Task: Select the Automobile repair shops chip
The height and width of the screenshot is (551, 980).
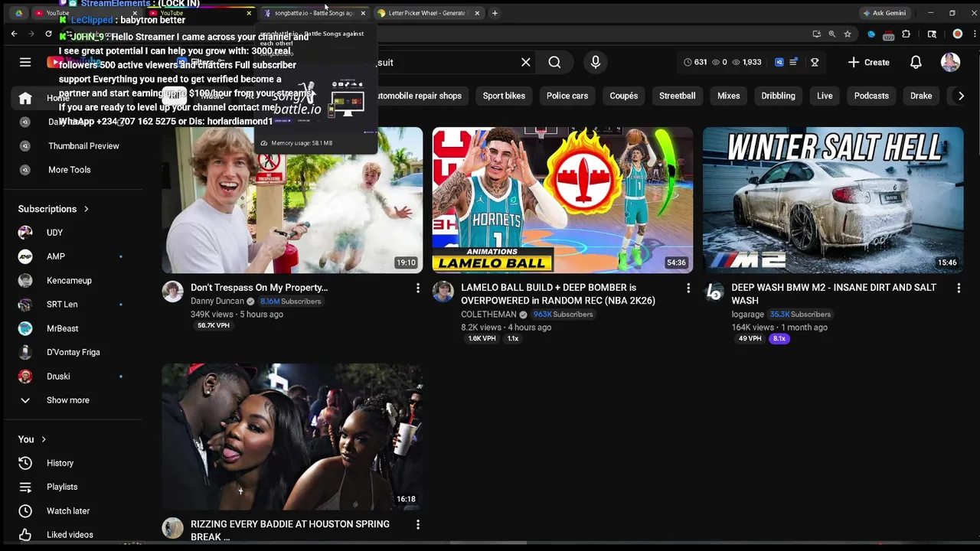Action: (x=418, y=96)
